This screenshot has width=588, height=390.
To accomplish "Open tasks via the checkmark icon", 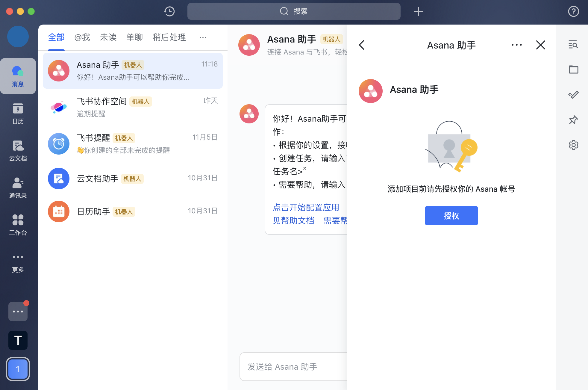I will click(573, 95).
